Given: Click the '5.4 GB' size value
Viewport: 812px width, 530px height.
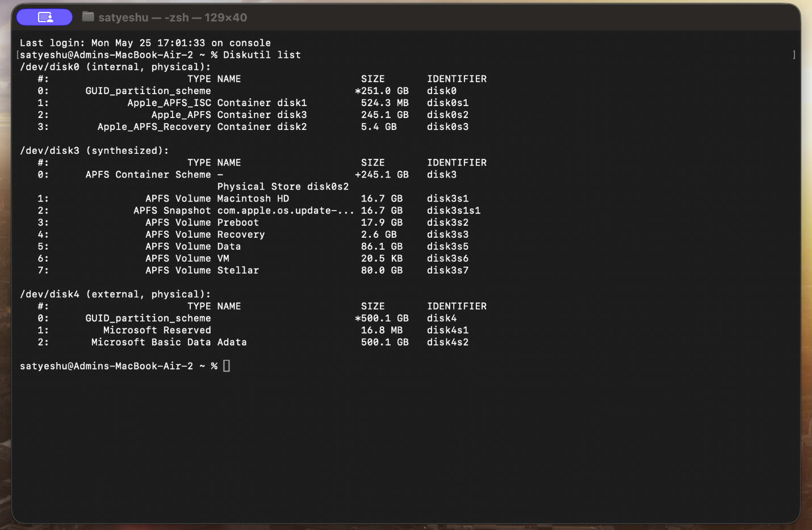Looking at the screenshot, I should [379, 127].
